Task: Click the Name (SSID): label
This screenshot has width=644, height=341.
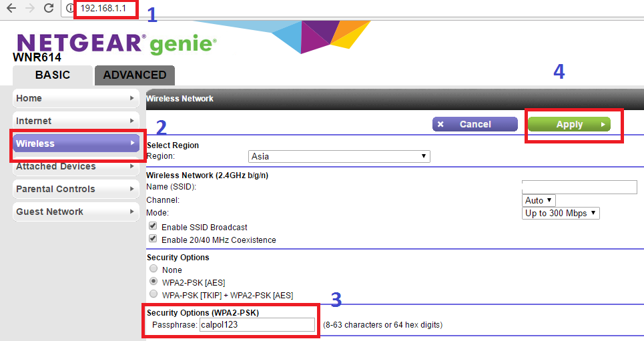Action: pos(172,187)
